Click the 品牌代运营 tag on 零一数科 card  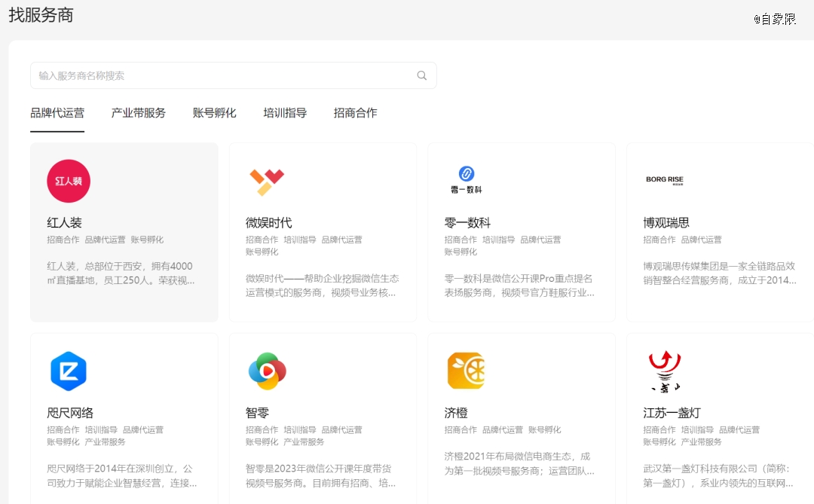click(x=540, y=240)
